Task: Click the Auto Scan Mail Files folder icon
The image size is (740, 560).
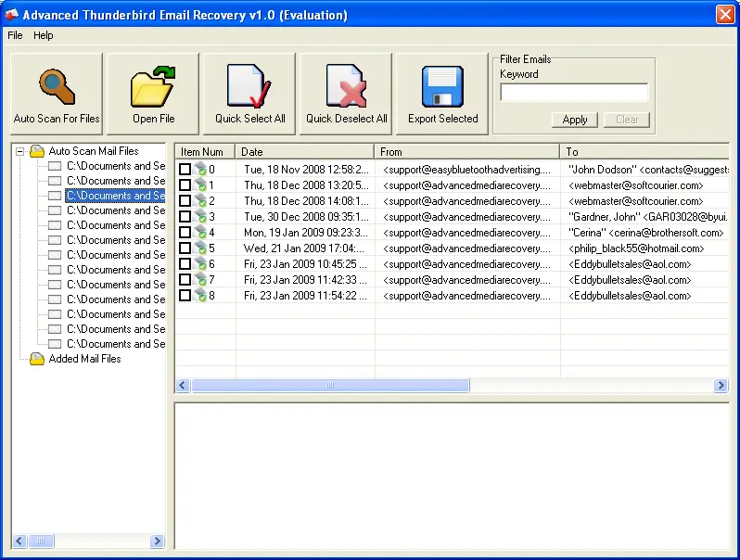Action: click(x=37, y=151)
